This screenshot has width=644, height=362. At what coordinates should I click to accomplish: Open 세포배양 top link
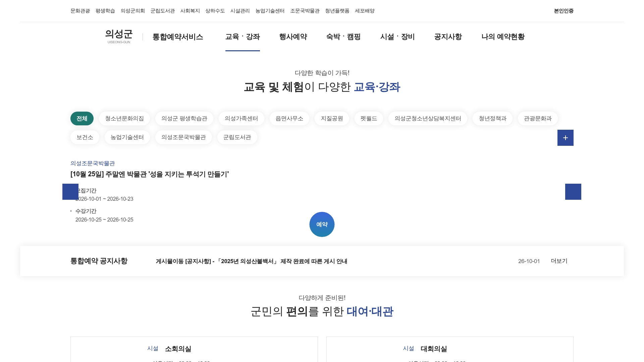365,11
